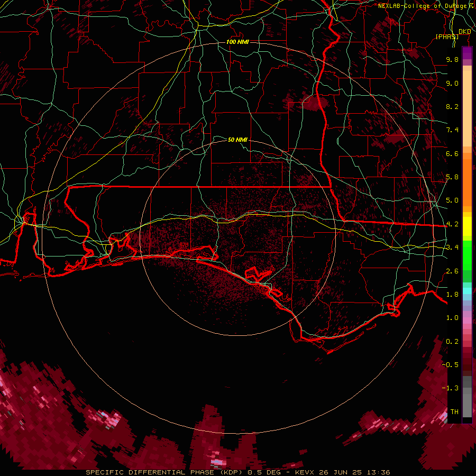The width and height of the screenshot is (476, 476).
Task: Click the 2.6 scale value
Action: coord(452,271)
